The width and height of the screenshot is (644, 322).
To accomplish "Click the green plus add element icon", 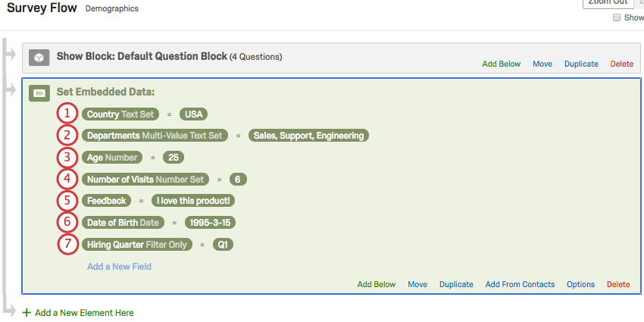I will pyautogui.click(x=27, y=312).
